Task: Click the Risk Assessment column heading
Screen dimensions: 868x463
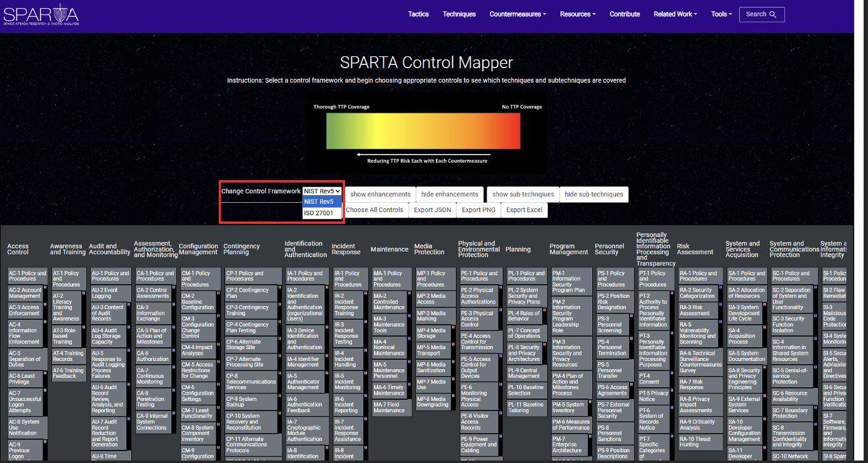Action: [695, 249]
